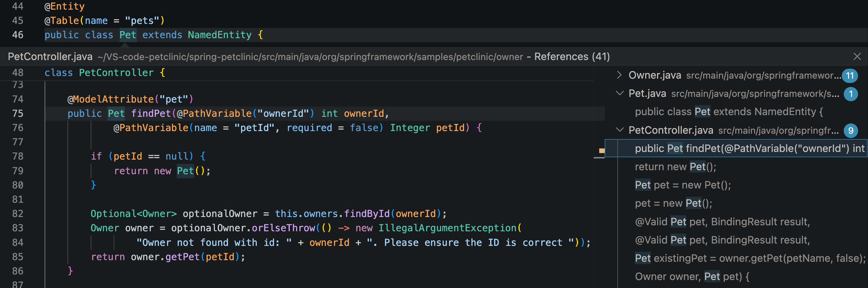This screenshot has height=288, width=868.
Task: Click line number 75 in peek editor
Action: click(x=18, y=113)
